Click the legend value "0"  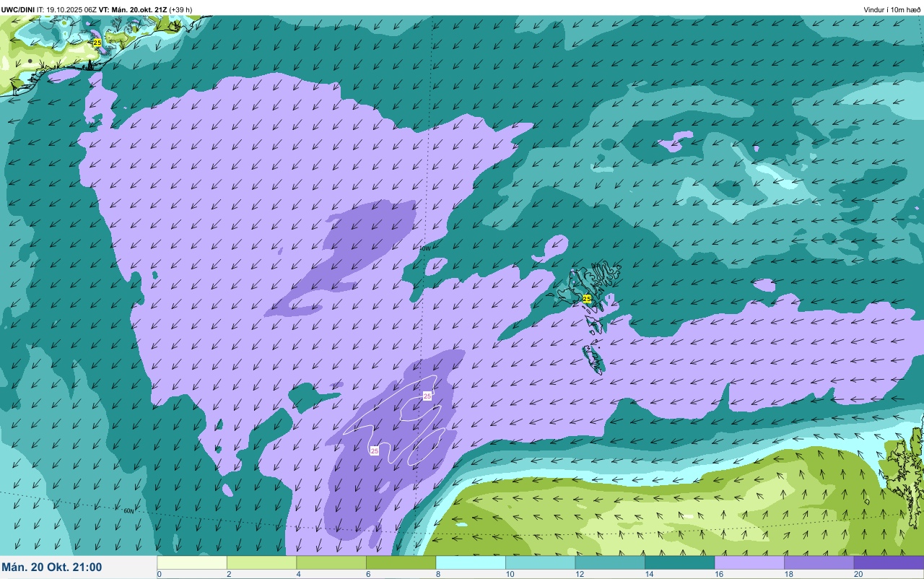tap(159, 575)
